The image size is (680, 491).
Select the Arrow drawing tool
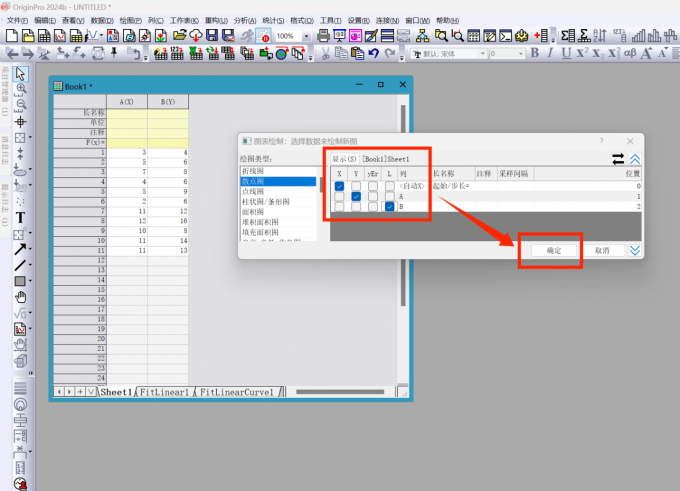click(20, 249)
